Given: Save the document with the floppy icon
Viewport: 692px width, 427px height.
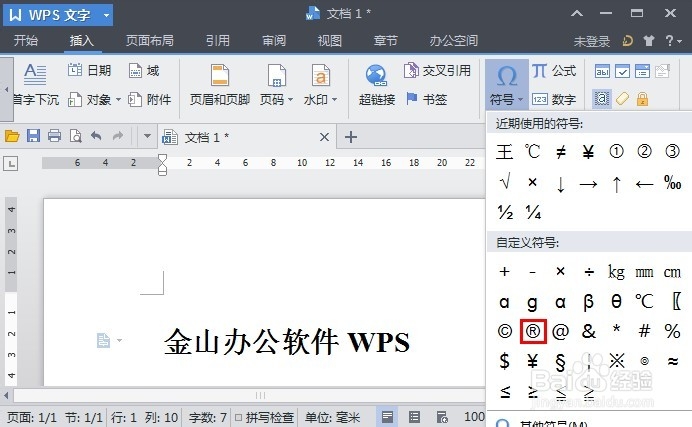Looking at the screenshot, I should coord(33,136).
